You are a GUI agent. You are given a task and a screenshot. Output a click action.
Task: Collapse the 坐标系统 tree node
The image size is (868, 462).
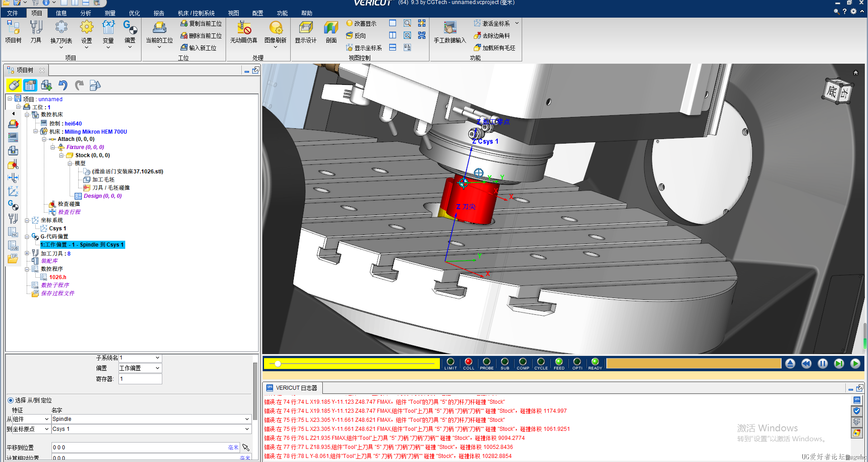click(x=27, y=220)
